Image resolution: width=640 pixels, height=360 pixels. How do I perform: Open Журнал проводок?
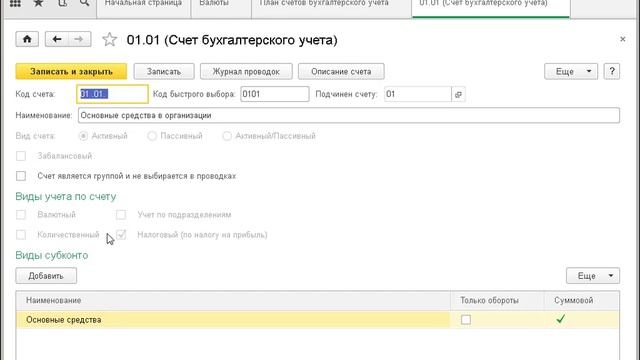pyautogui.click(x=246, y=71)
